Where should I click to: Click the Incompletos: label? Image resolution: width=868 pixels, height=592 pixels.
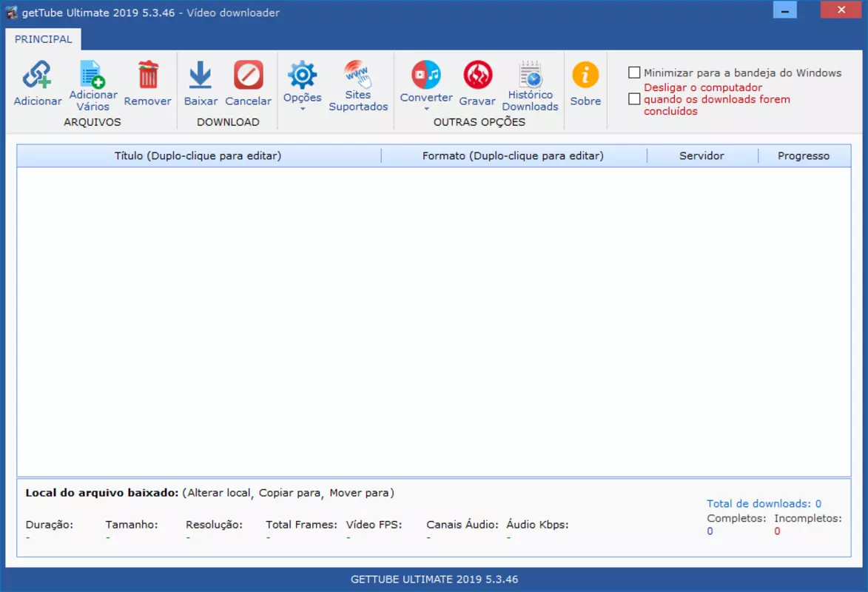[x=807, y=518]
